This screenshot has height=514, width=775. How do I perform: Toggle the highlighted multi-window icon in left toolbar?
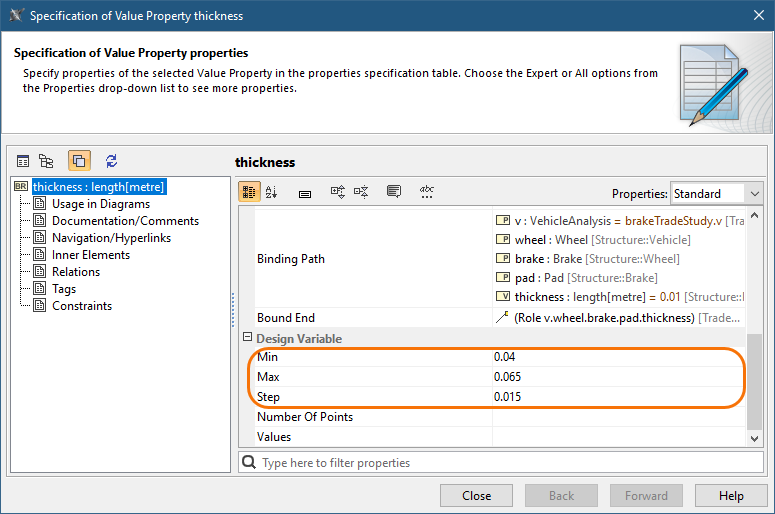(79, 161)
